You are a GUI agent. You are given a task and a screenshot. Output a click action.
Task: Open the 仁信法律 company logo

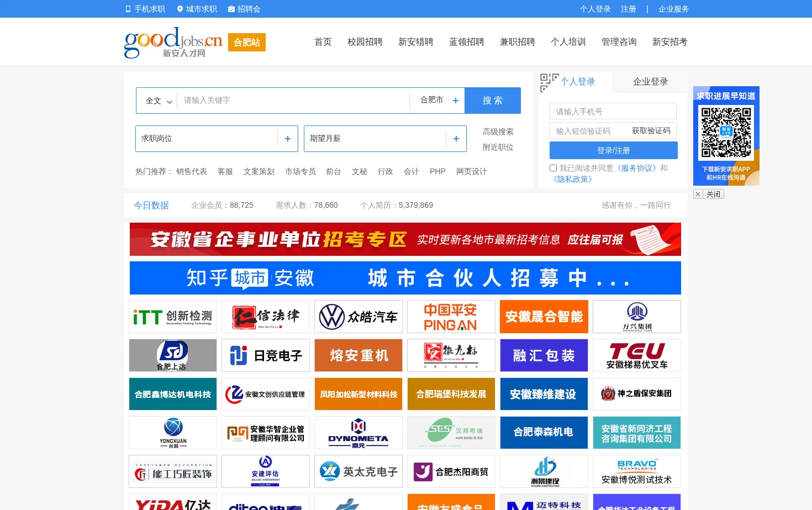click(266, 317)
